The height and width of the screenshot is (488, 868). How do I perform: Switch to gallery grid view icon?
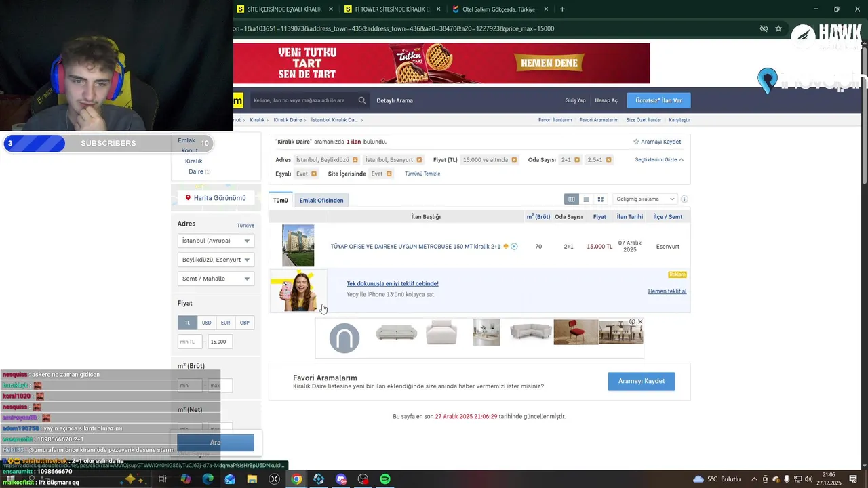coord(600,199)
